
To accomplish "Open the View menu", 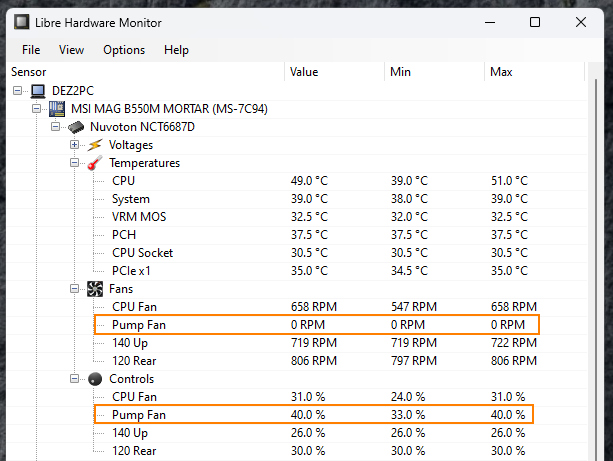I will pyautogui.click(x=71, y=50).
